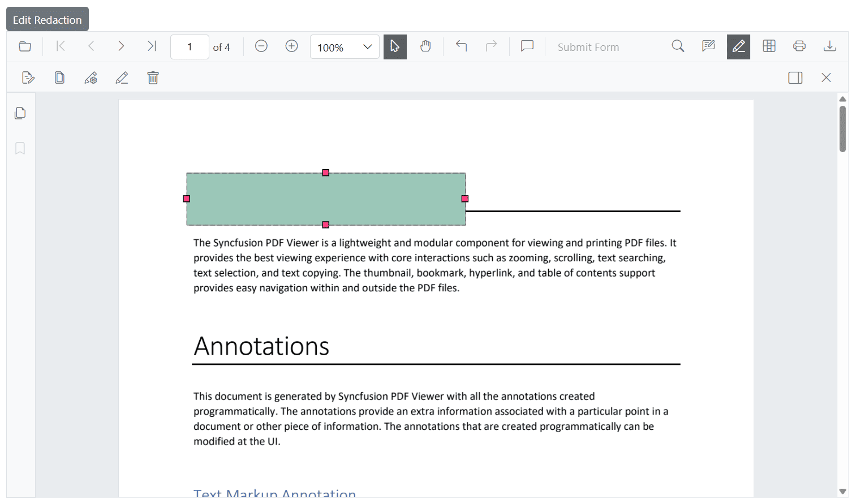852x504 pixels.
Task: Toggle the text selection cursor tool
Action: pyautogui.click(x=395, y=46)
